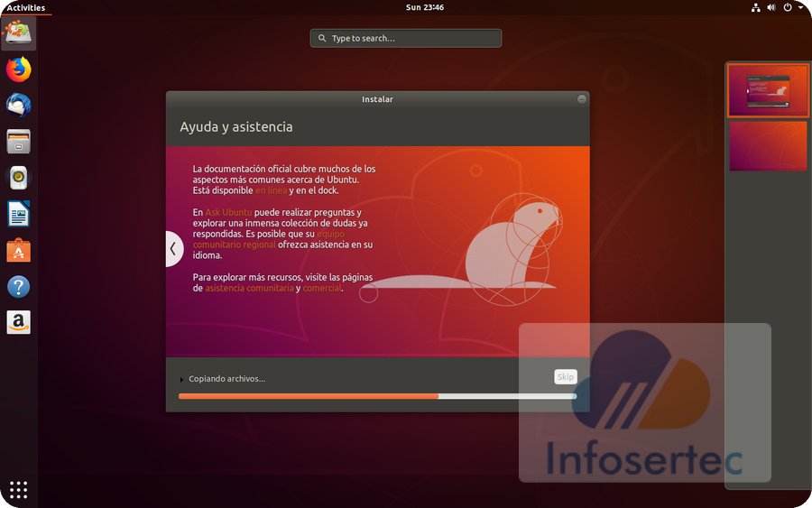
Task: Open the clock showing Sun 23:46
Action: [424, 7]
